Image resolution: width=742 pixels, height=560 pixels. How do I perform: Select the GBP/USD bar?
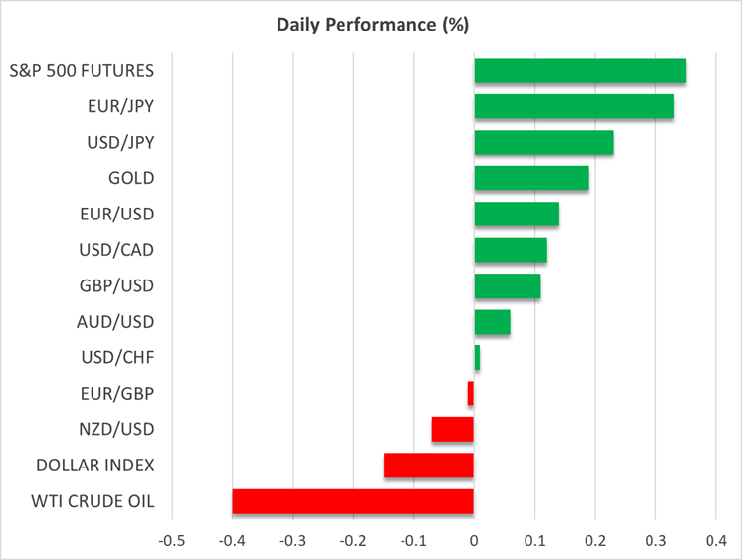(x=507, y=285)
